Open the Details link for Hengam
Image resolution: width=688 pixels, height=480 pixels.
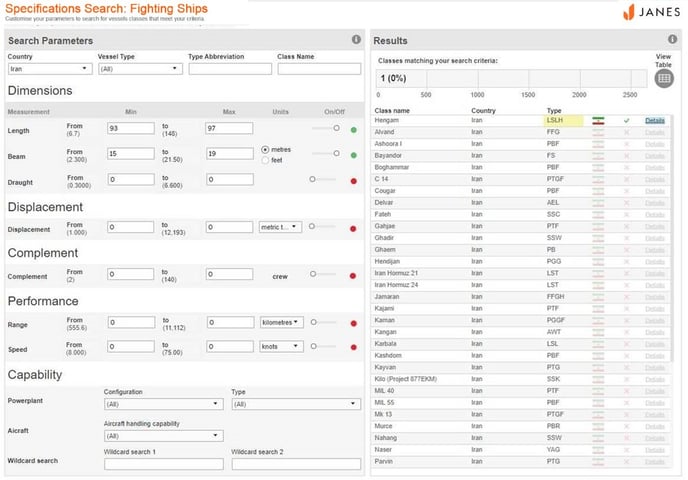pos(654,120)
